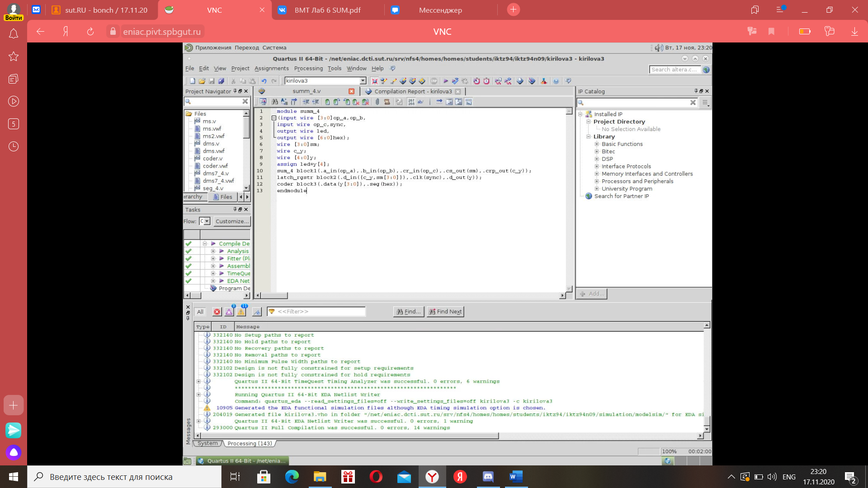This screenshot has height=488, width=868.
Task: Click the Decrease indent icon in editor toolbar
Action: pos(316,102)
